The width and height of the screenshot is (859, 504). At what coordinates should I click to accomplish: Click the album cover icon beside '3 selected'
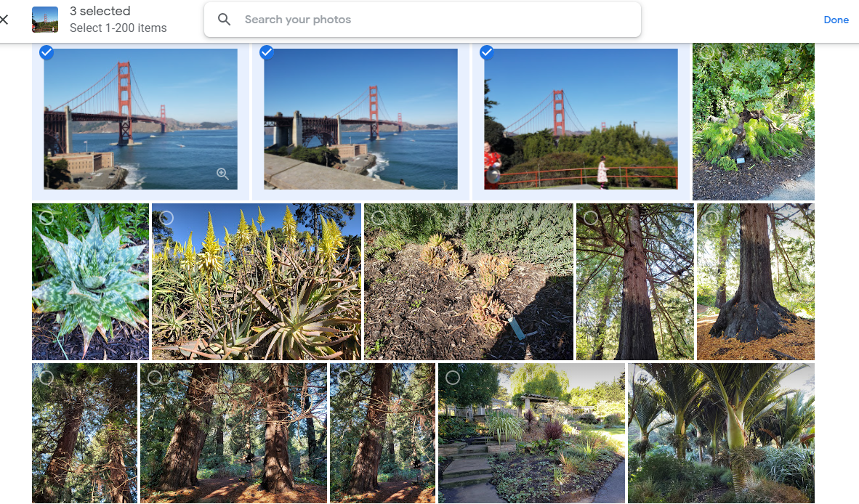click(x=44, y=18)
